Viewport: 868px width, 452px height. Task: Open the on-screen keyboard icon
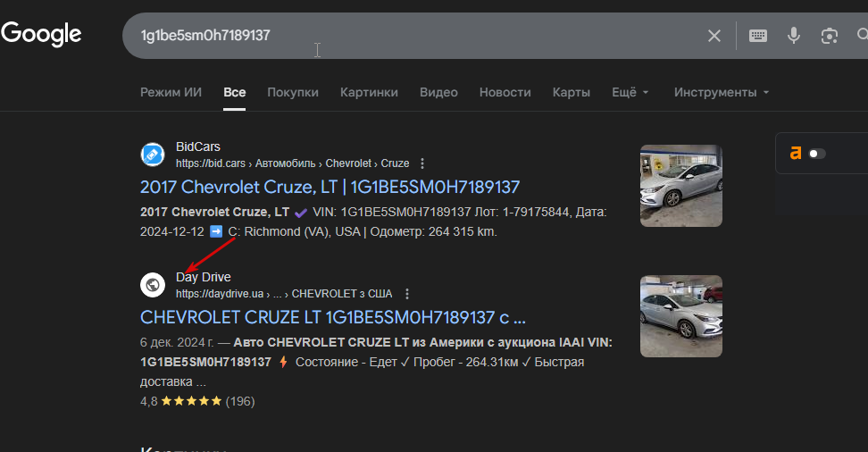[758, 36]
